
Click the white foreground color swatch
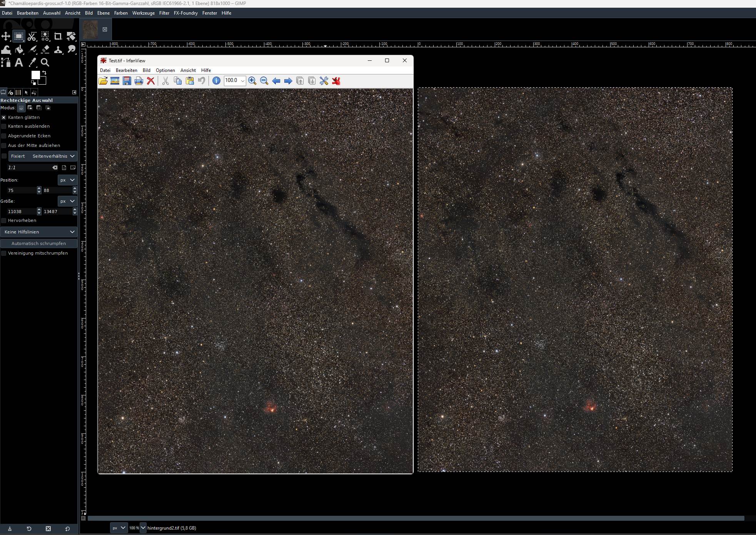[35, 75]
